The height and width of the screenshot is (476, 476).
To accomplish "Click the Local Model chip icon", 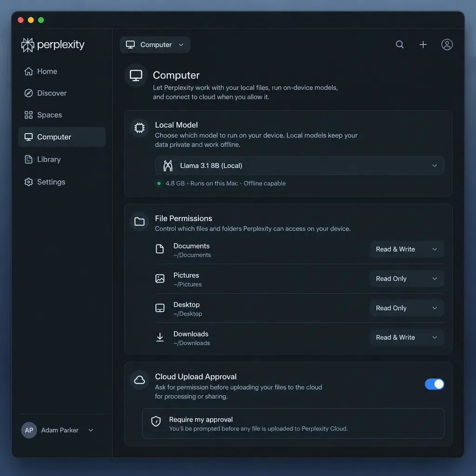I will (x=139, y=128).
